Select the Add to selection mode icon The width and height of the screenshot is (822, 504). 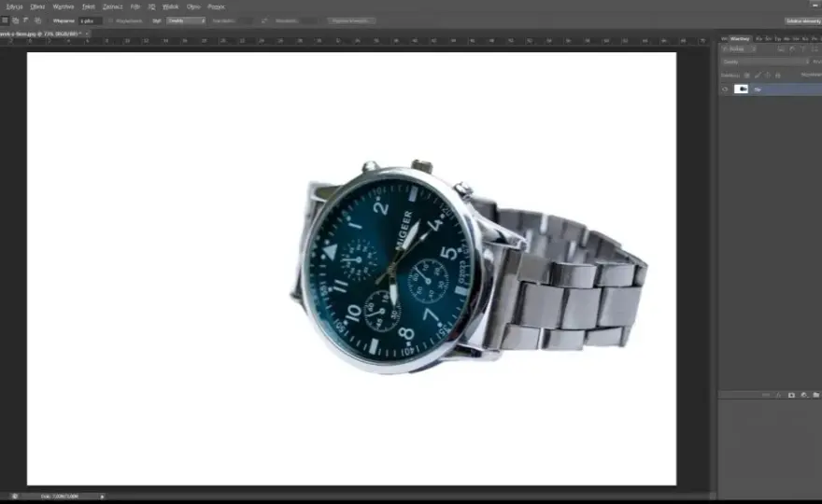[15, 21]
